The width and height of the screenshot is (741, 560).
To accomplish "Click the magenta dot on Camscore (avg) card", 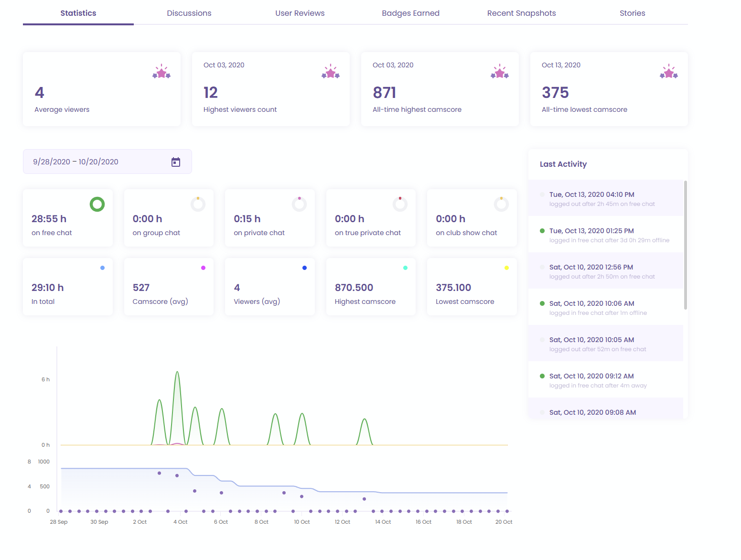I will click(204, 268).
